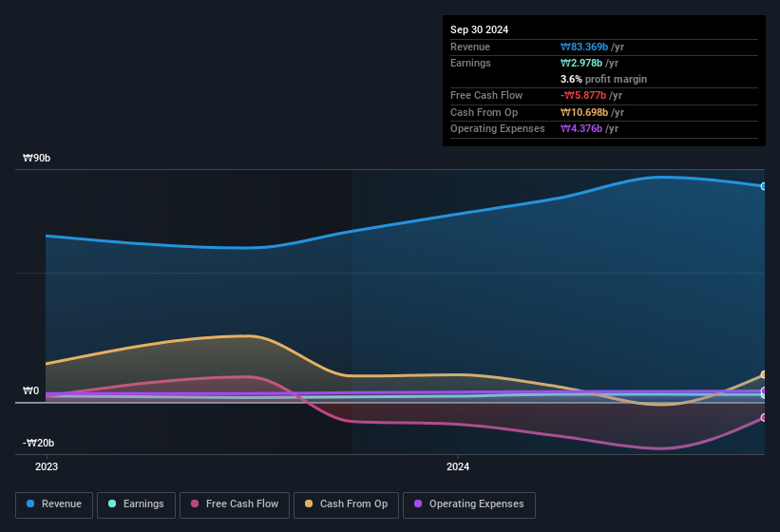Click the ₩83.369b revenue value
The height and width of the screenshot is (532, 780).
584,47
